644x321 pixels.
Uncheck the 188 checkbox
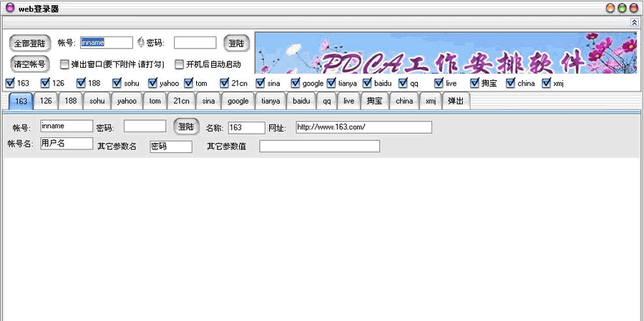tap(81, 84)
